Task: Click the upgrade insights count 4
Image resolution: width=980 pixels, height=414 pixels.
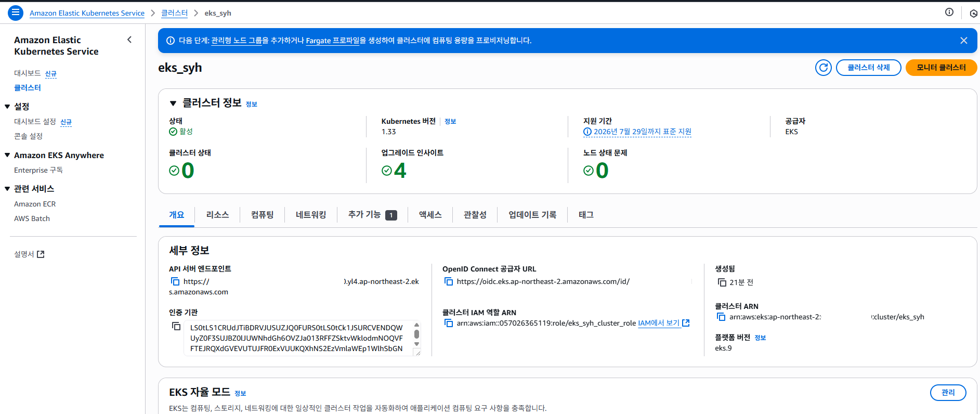Action: tap(400, 171)
